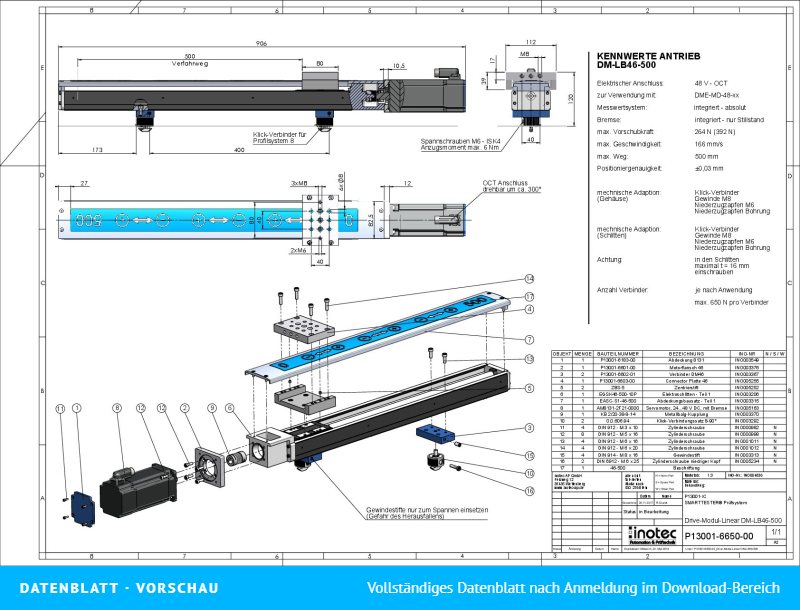Click the 'BEZEICHNUNG' column header
800x610 pixels.
coord(686,353)
